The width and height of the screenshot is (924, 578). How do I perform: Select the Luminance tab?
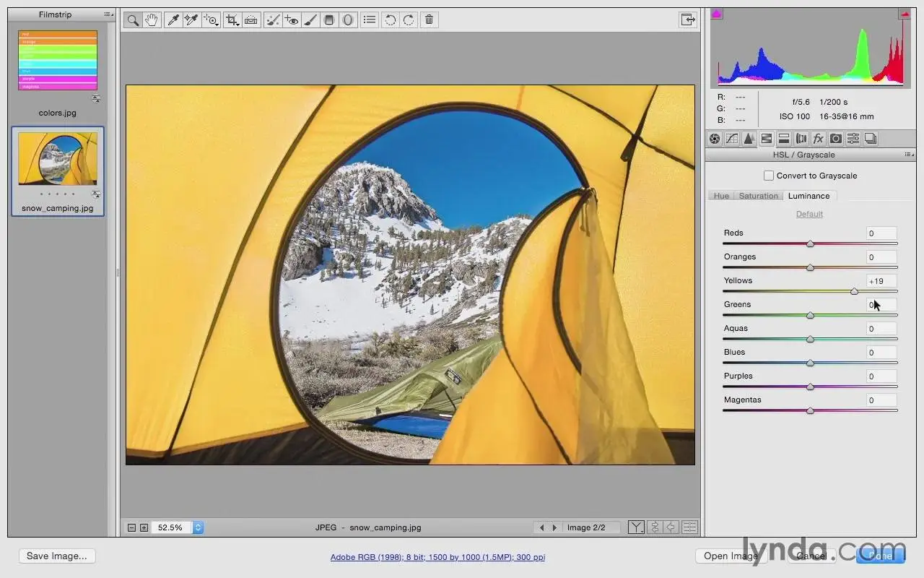[x=808, y=196]
